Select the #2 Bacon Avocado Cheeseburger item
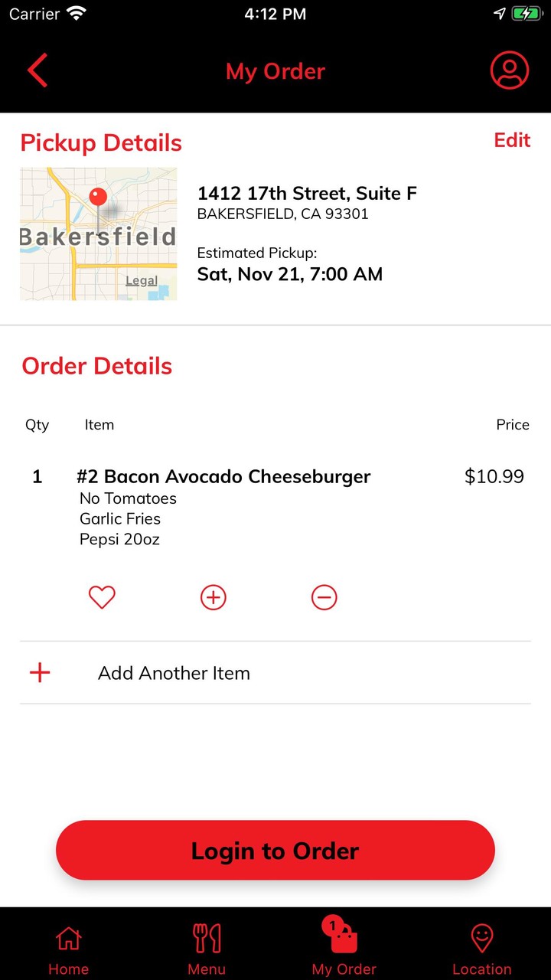Screen dimensions: 551x980 tap(223, 477)
